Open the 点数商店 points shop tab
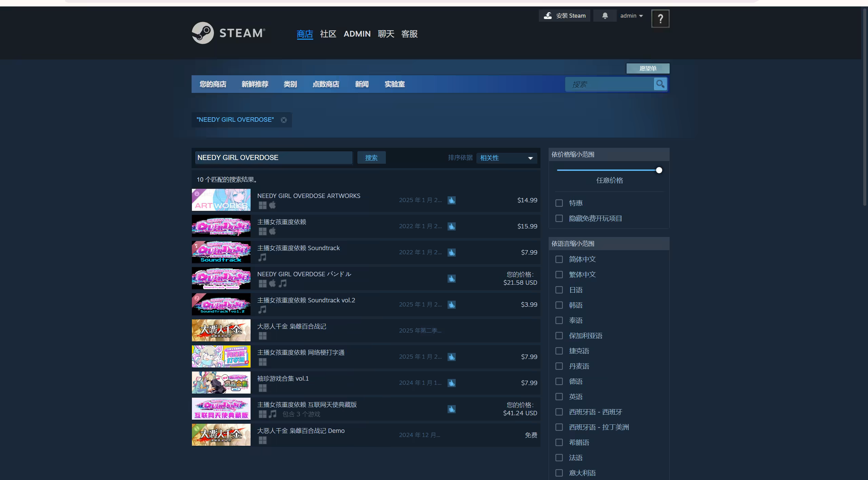The width and height of the screenshot is (868, 480). pyautogui.click(x=326, y=84)
